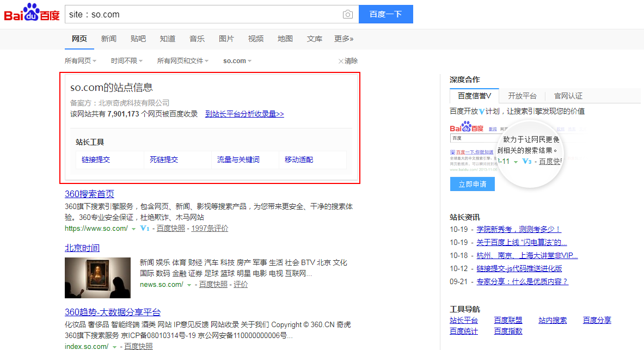The width and height of the screenshot is (644, 350).
Task: Open the 视频 tab
Action: [256, 39]
